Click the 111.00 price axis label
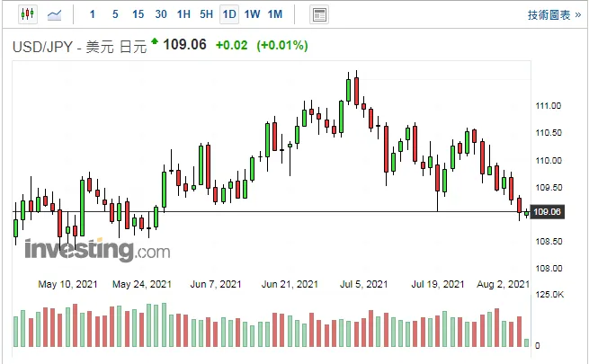589x364 pixels. (548, 106)
